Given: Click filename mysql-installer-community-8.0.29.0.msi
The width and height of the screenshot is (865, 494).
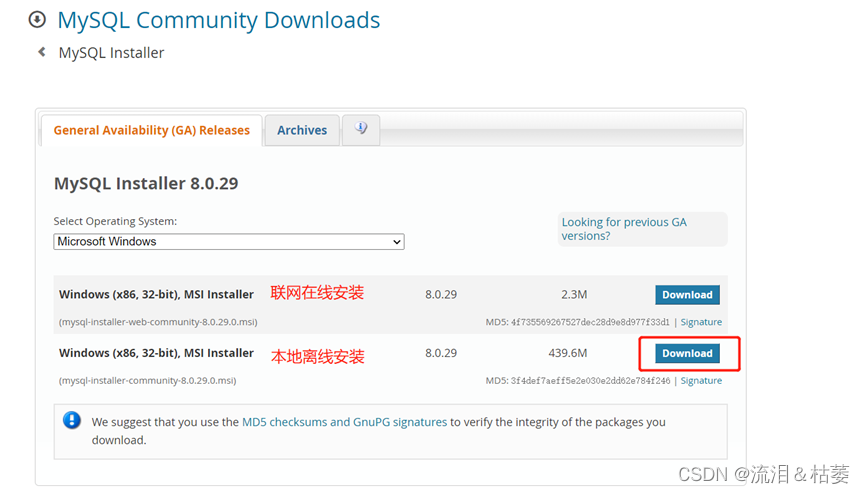Looking at the screenshot, I should coord(148,380).
